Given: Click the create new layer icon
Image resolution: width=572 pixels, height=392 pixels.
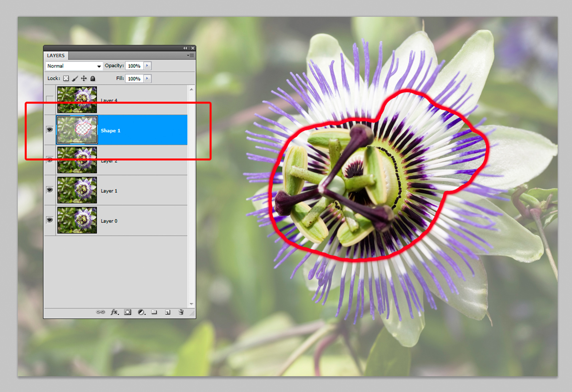Looking at the screenshot, I should (168, 312).
